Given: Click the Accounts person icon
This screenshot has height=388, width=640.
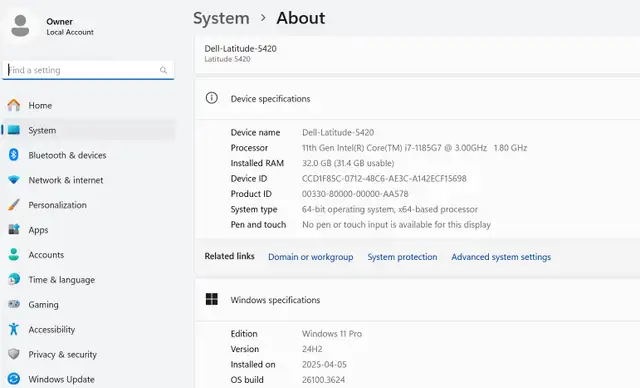Looking at the screenshot, I should tap(13, 255).
